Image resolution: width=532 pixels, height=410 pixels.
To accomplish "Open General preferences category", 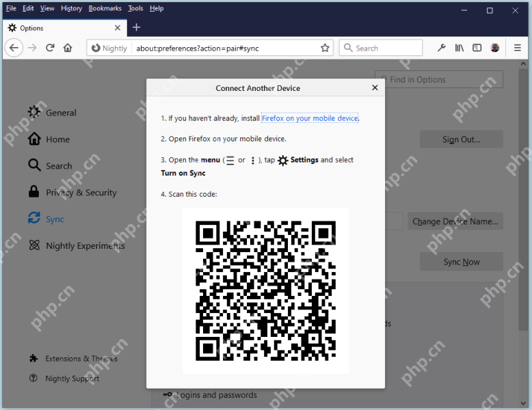I will [53, 113].
